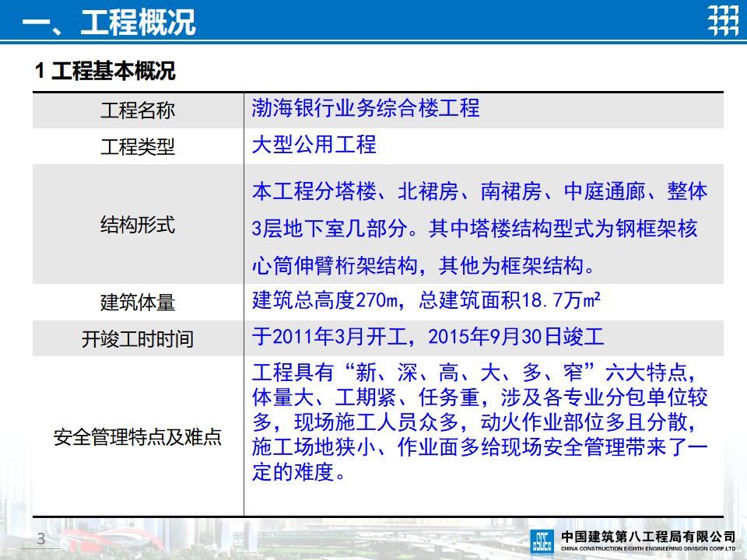This screenshot has height=560, width=747.
Task: Click the line starting 3层地下室几部分
Action: [x=475, y=229]
